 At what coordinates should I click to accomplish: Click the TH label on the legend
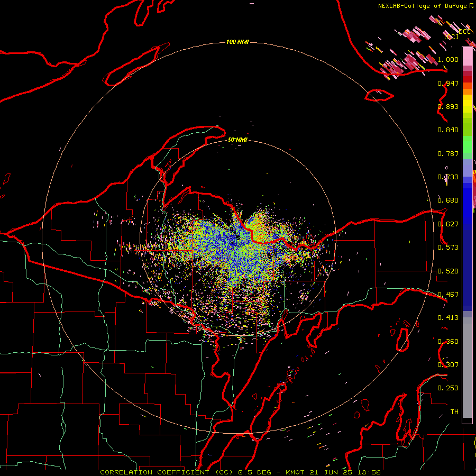tap(454, 412)
